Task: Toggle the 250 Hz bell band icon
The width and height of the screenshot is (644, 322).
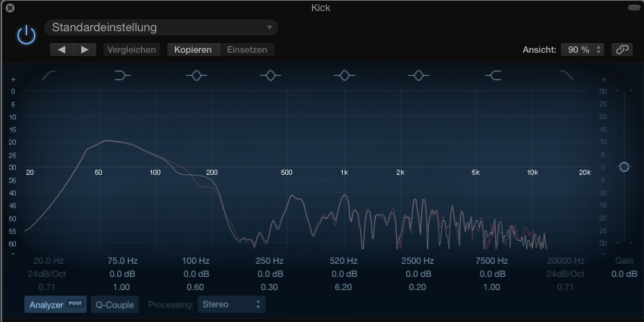Action: [270, 75]
